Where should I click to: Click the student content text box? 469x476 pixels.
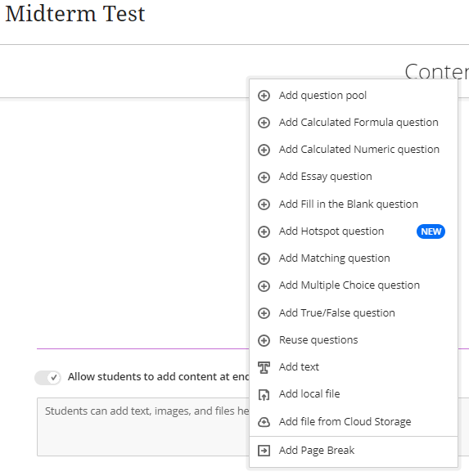(x=143, y=427)
